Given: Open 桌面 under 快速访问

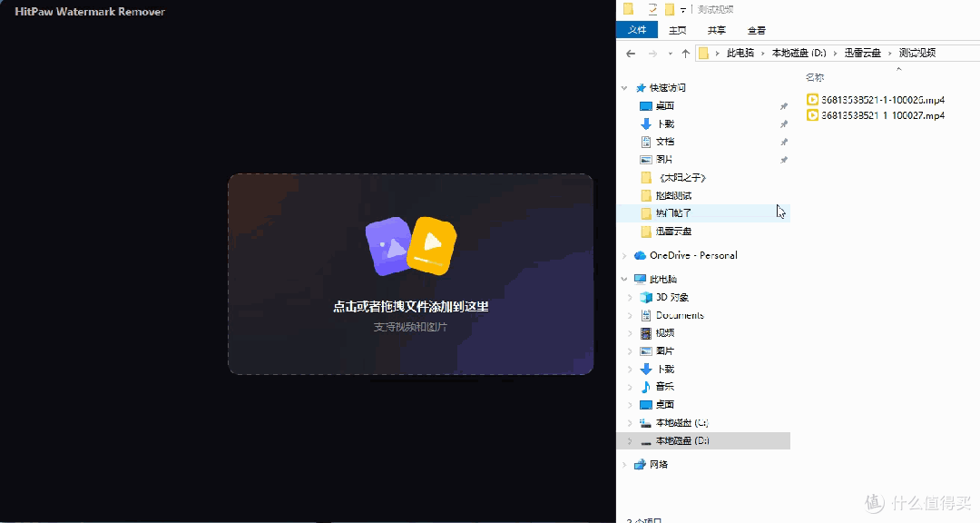Looking at the screenshot, I should coord(665,105).
